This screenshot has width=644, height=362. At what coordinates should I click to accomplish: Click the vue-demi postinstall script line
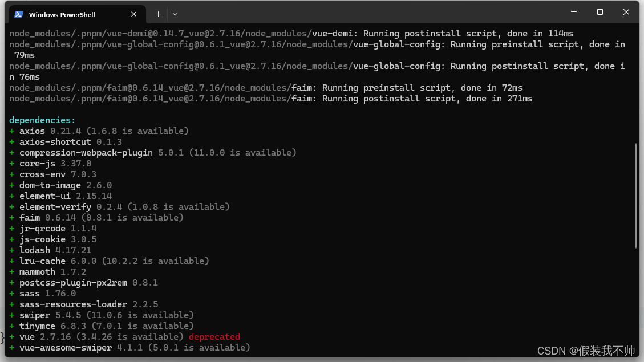coord(291,34)
